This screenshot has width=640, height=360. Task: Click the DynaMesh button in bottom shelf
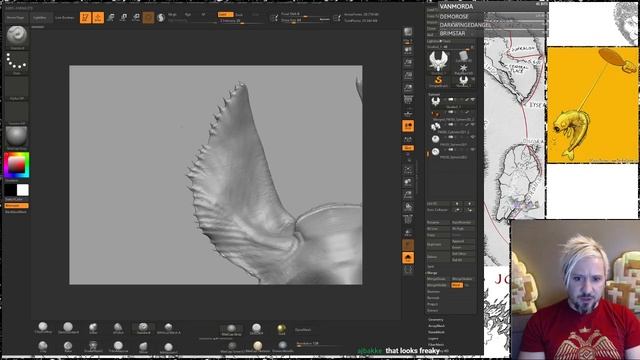(303, 329)
